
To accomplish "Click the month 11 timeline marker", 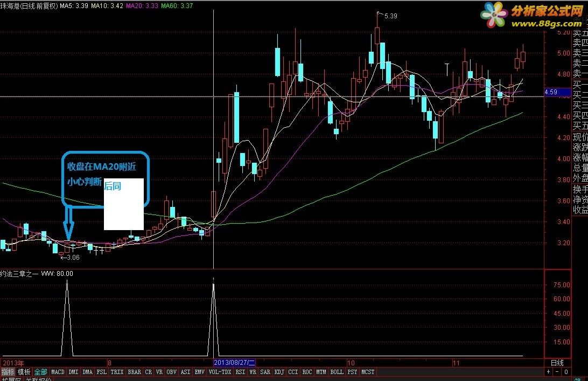I will tap(456, 363).
